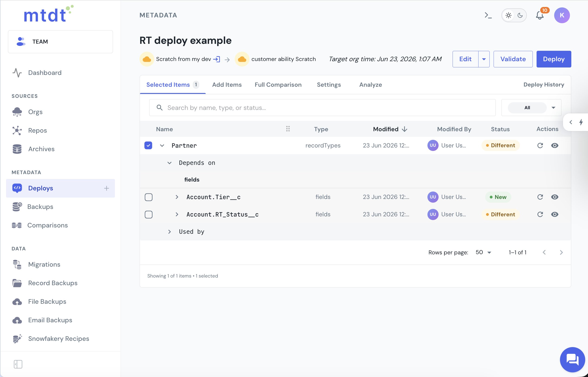
Task: Expand side panel left chevron
Action: pos(571,122)
